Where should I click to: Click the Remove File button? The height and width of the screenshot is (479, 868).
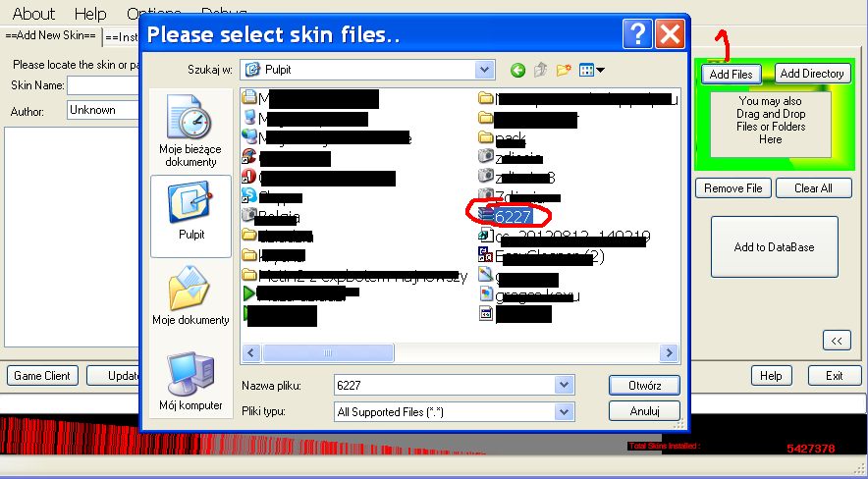732,188
